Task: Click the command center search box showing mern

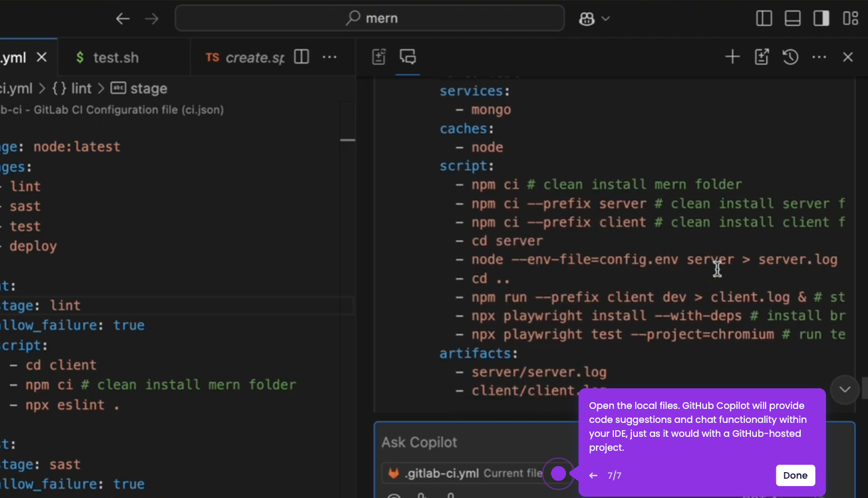Action: click(369, 19)
